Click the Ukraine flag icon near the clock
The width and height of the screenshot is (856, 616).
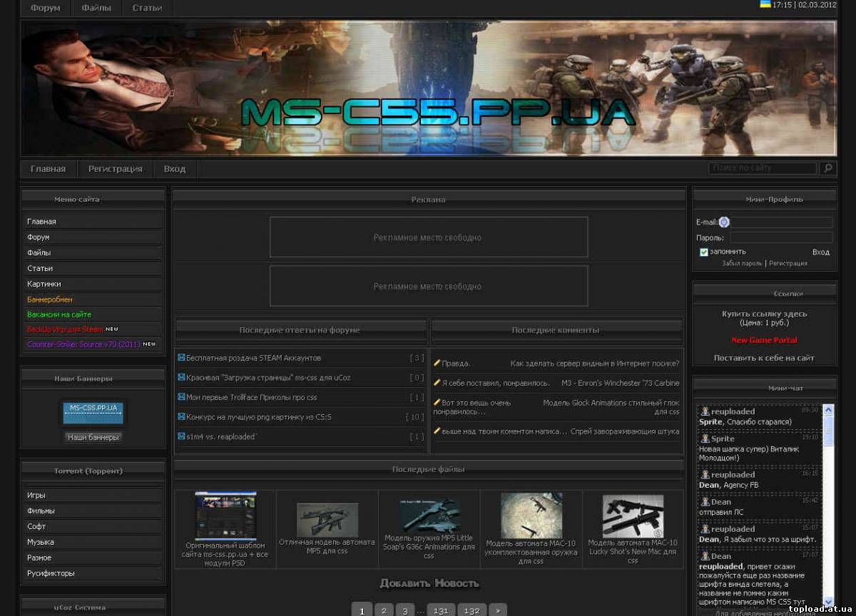coord(765,4)
